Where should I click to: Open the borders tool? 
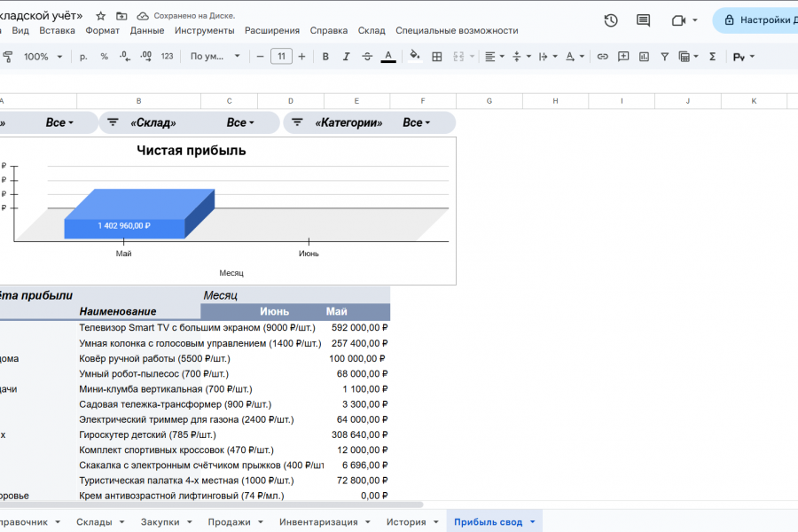point(436,57)
